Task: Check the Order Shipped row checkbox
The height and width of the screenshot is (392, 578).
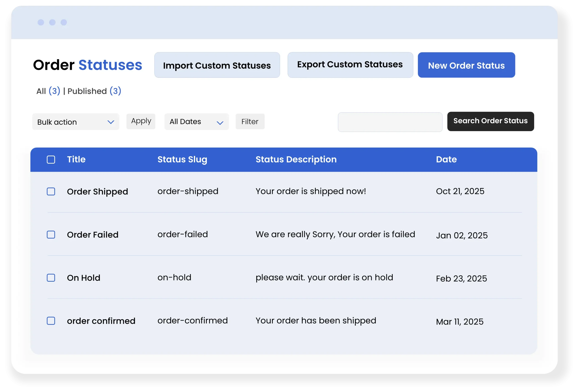Action: tap(51, 191)
